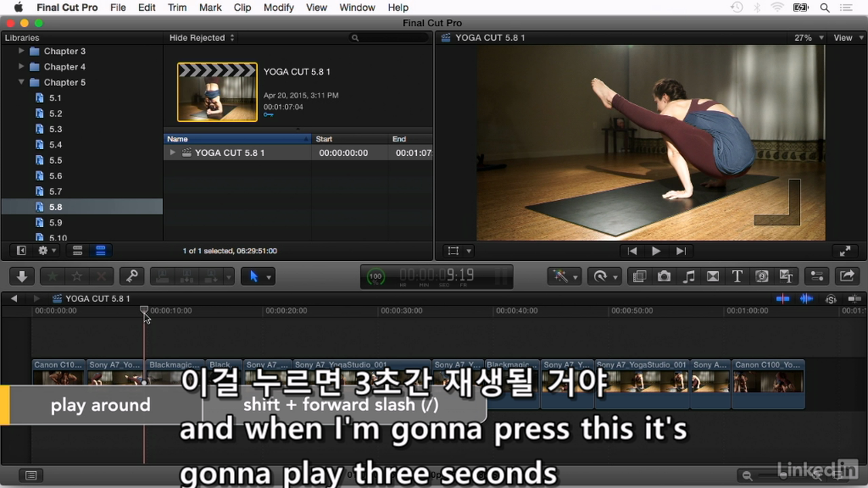Image resolution: width=868 pixels, height=488 pixels.
Task: Click the timeline playhead marker
Action: coord(144,310)
